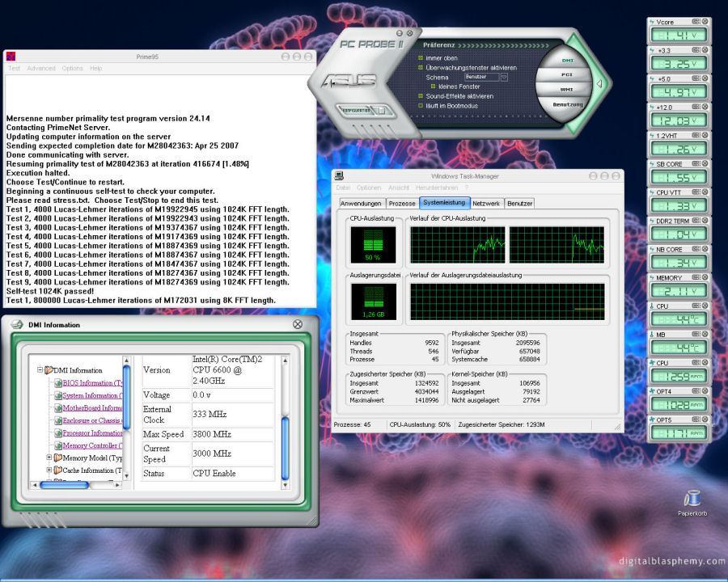Toggle the läuft im Bootmodus checkbox
728x582 pixels.
coord(421,105)
